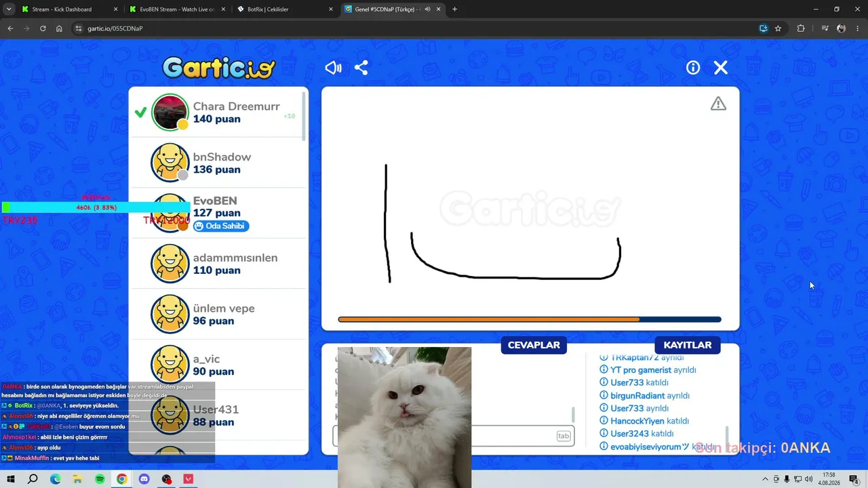Open the browser extensions menu
This screenshot has height=488, width=868.
pos(801,28)
